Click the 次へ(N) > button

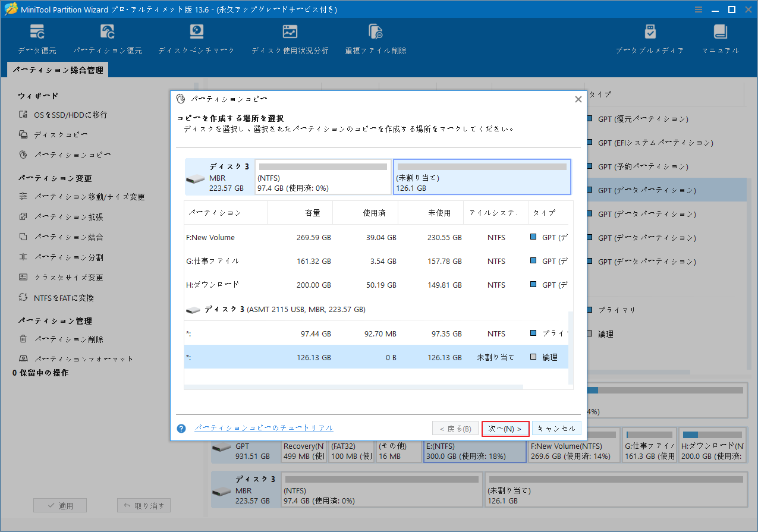coord(505,429)
